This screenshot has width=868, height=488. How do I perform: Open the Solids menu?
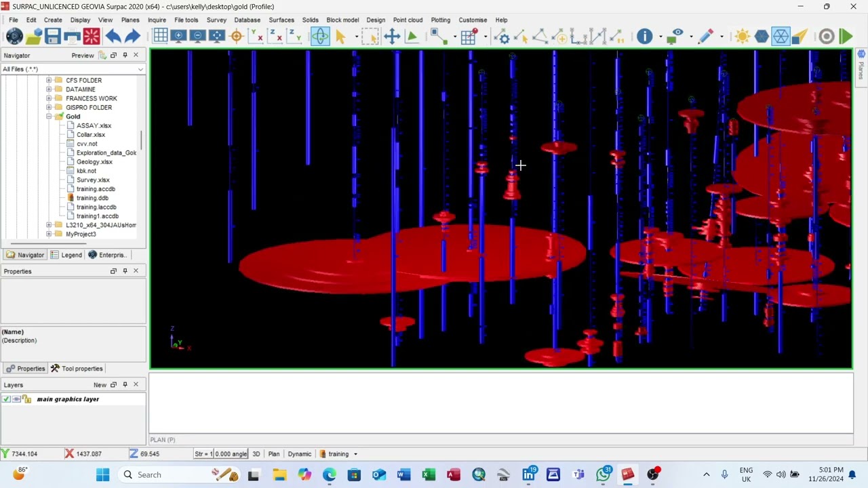310,20
